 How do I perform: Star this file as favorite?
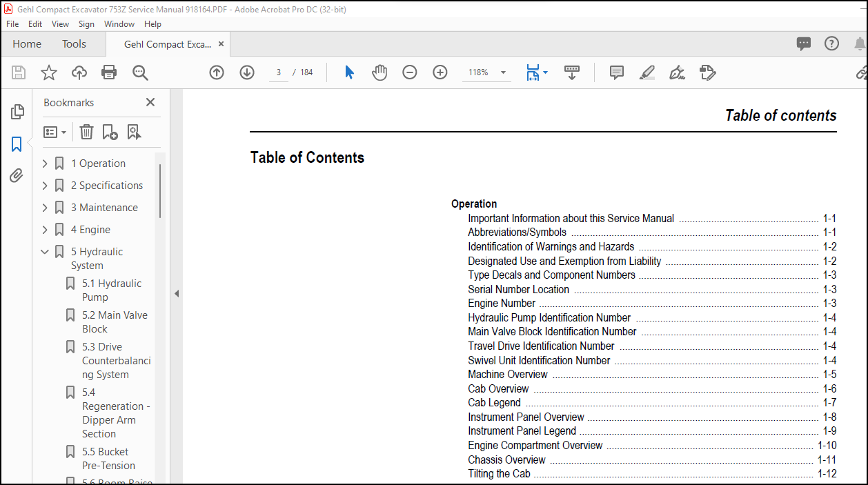pyautogui.click(x=49, y=72)
